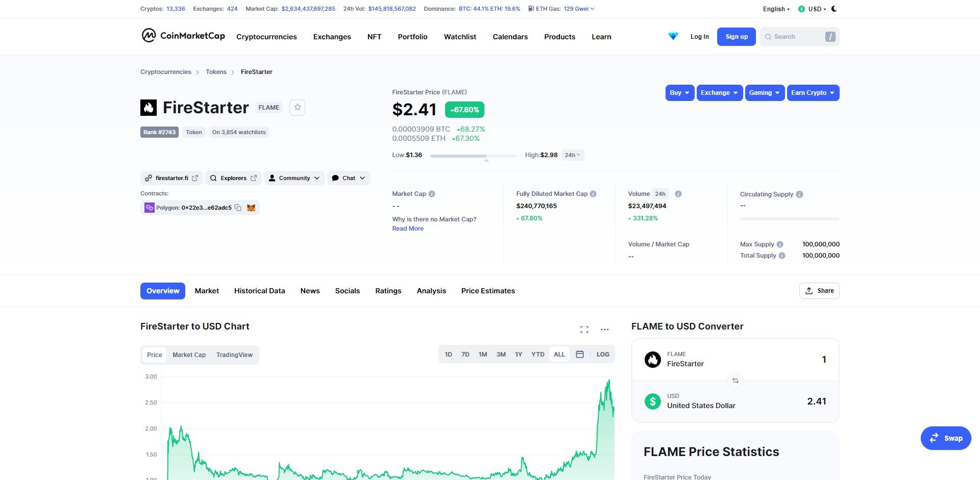Switch to Price Estimates tab
This screenshot has height=480, width=980.
coord(488,291)
